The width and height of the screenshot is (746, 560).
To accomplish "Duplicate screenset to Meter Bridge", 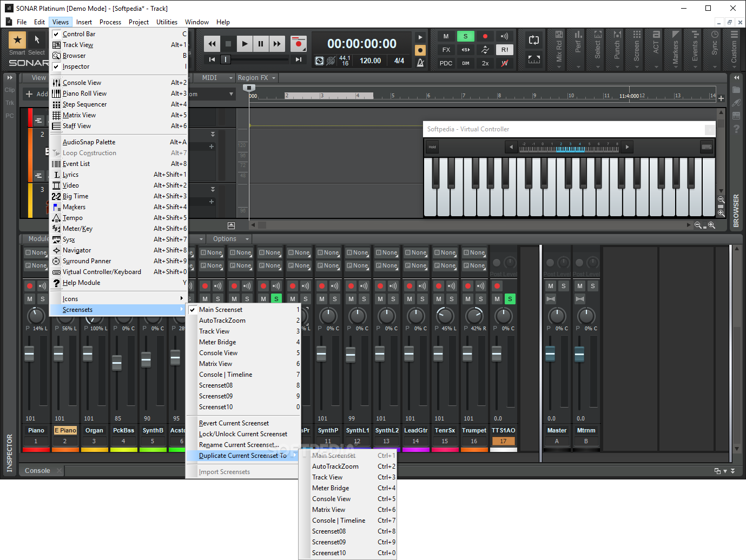I will click(348, 488).
